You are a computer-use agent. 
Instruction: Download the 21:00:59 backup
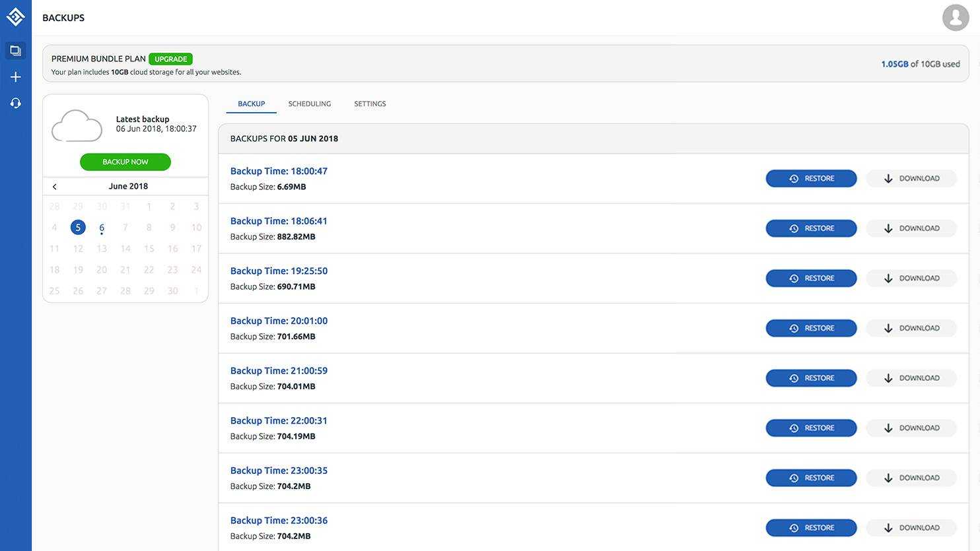(911, 378)
